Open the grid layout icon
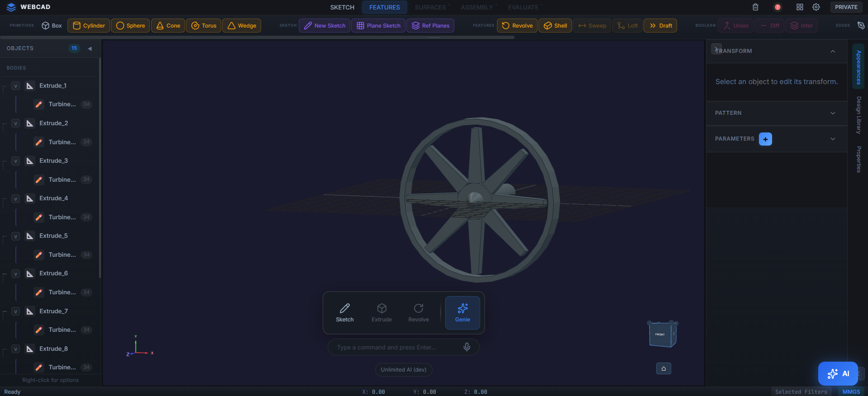Image resolution: width=868 pixels, height=396 pixels. click(800, 7)
